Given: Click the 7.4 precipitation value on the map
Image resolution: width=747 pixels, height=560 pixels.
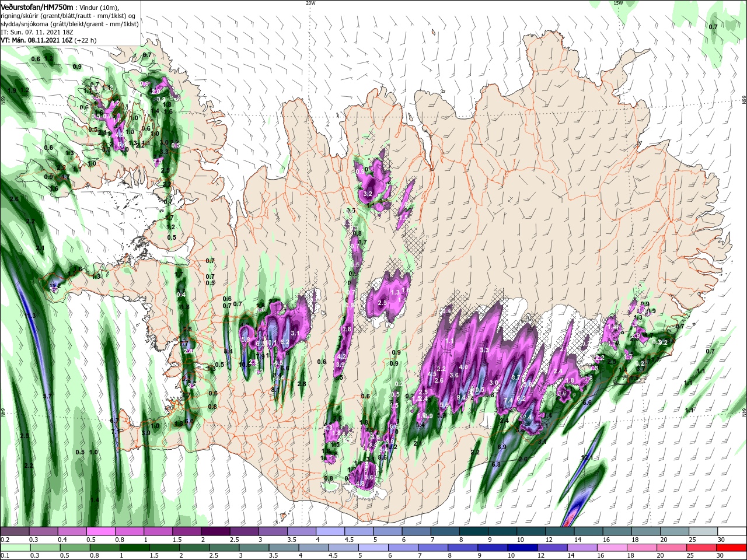Looking at the screenshot, I should point(508,400).
